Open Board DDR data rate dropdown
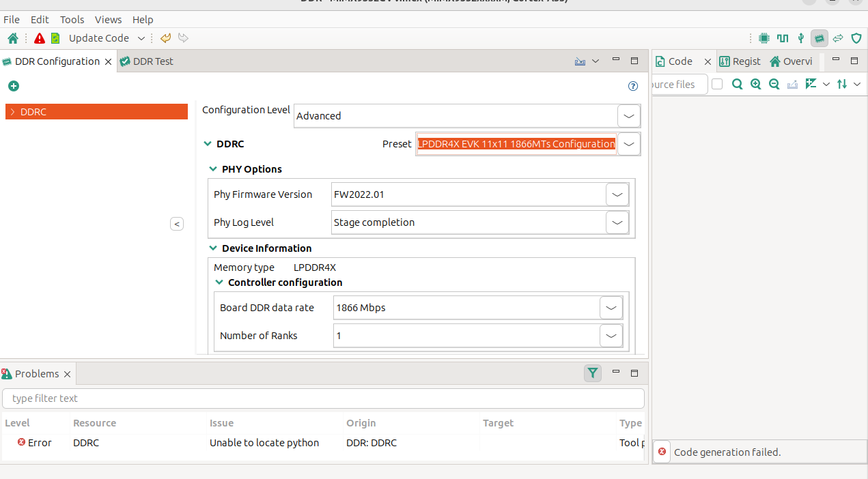Image resolution: width=868 pixels, height=479 pixels. (x=611, y=308)
